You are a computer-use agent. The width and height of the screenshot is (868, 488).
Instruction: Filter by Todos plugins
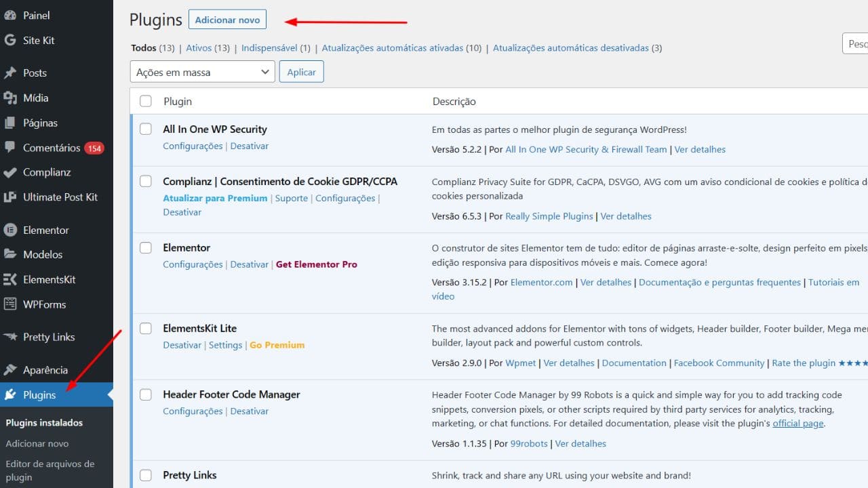pos(144,48)
